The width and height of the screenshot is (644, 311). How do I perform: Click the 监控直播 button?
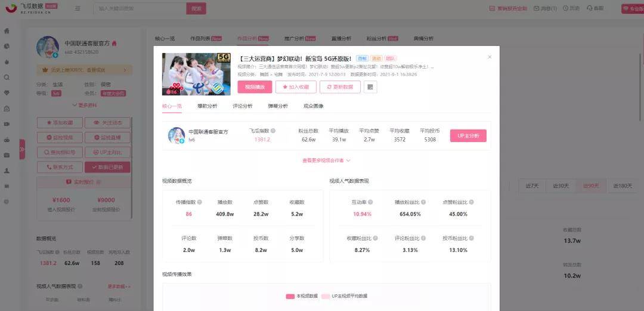[107, 137]
